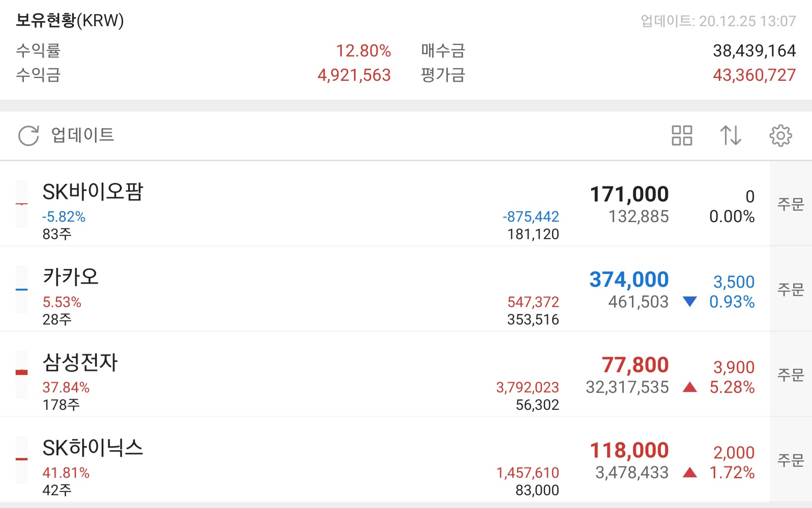Viewport: 812px width, 508px height.
Task: Click the 삼성전자 mini candlestick chart
Action: (22, 374)
